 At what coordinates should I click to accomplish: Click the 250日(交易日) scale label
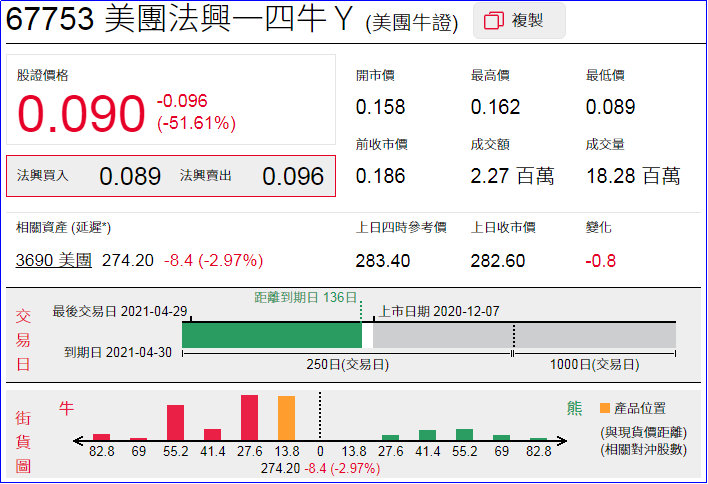(x=348, y=364)
